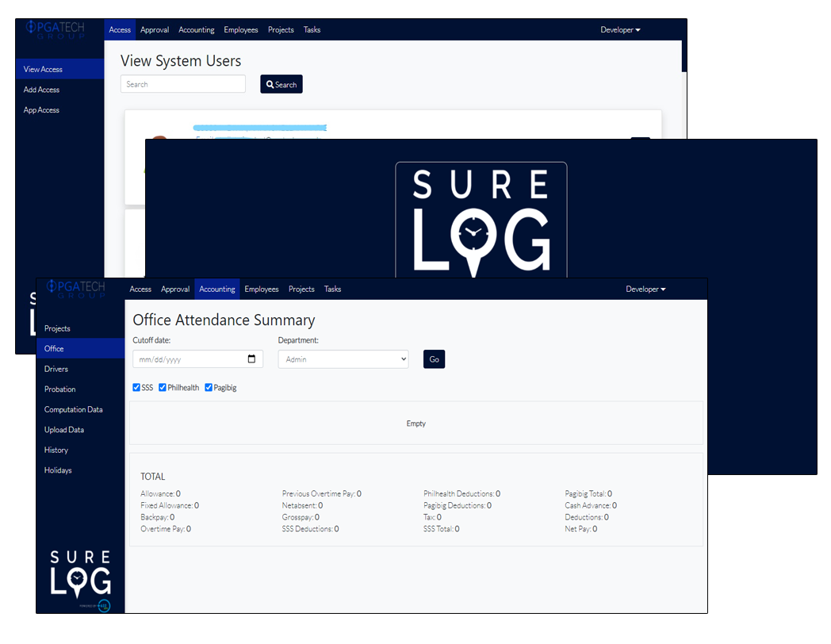Select Office in Accounting sidebar
The width and height of the screenshot is (831, 644).
click(x=81, y=348)
